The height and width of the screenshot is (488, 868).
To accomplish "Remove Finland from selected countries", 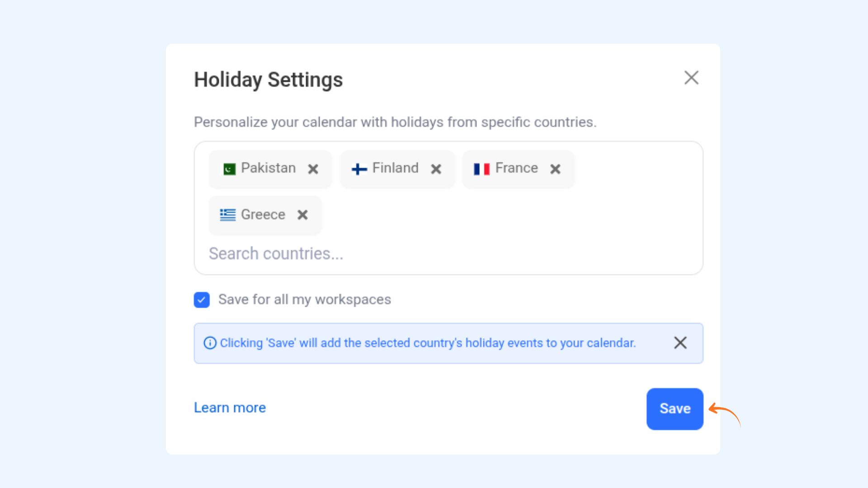I will (x=436, y=169).
